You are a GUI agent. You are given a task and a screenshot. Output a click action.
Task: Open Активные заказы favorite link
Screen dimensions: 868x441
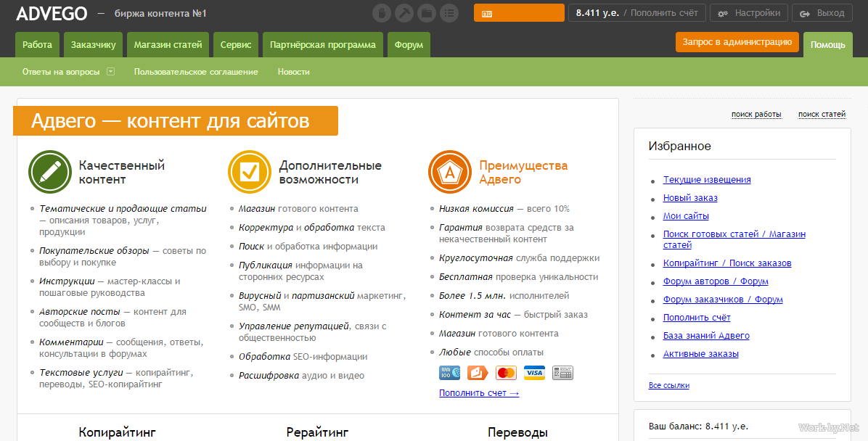(x=701, y=353)
